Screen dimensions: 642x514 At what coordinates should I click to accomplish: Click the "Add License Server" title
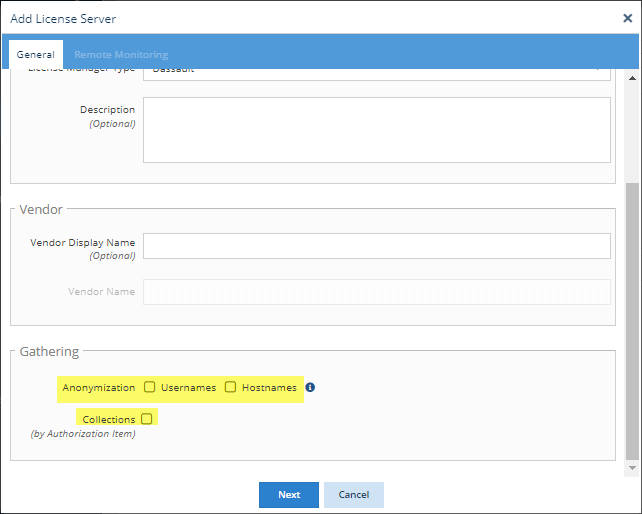pyautogui.click(x=63, y=19)
